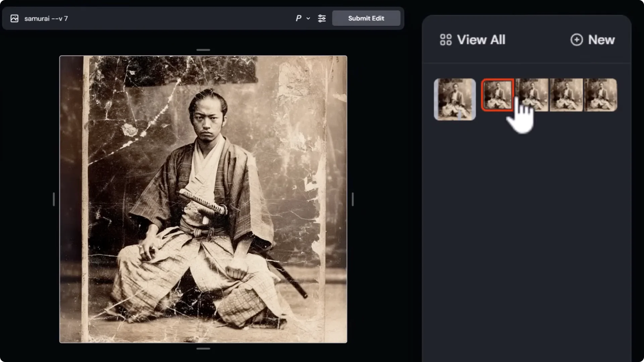
Task: Select the personalization P icon
Action: tap(298, 18)
